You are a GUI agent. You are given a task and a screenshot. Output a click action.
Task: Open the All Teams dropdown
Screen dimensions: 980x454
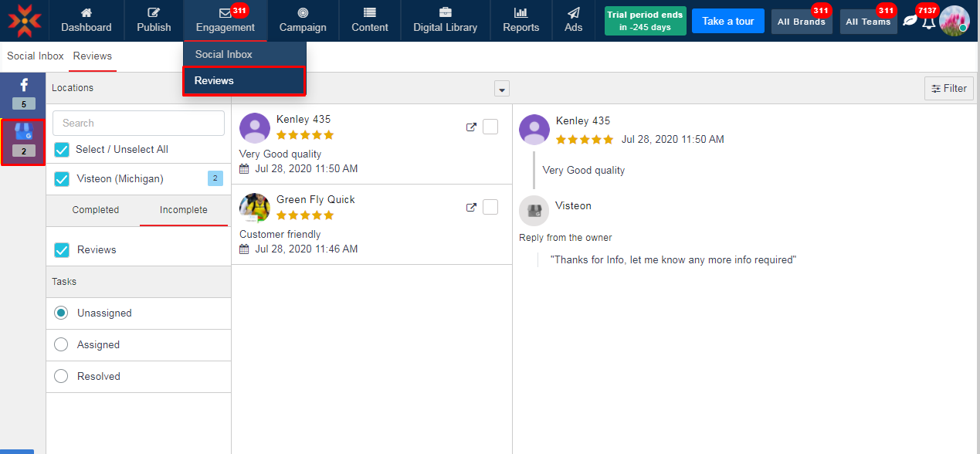868,22
